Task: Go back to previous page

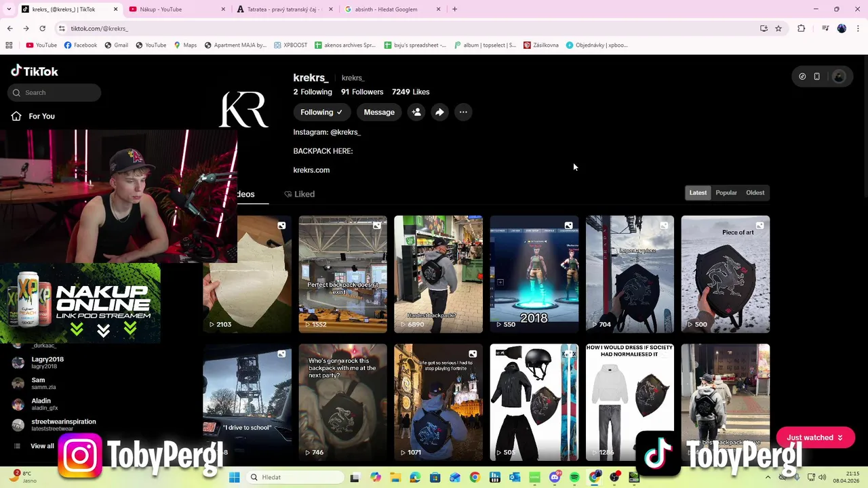Action: [9, 28]
